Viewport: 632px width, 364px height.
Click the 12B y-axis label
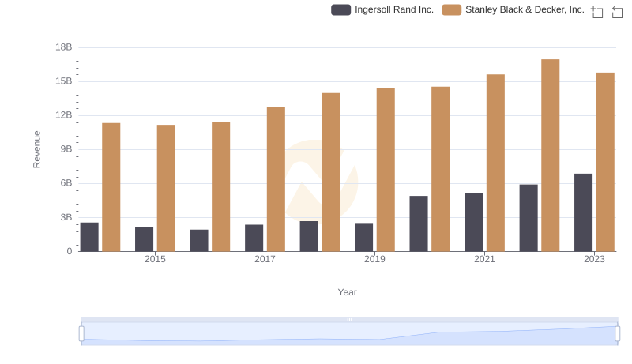(x=64, y=115)
